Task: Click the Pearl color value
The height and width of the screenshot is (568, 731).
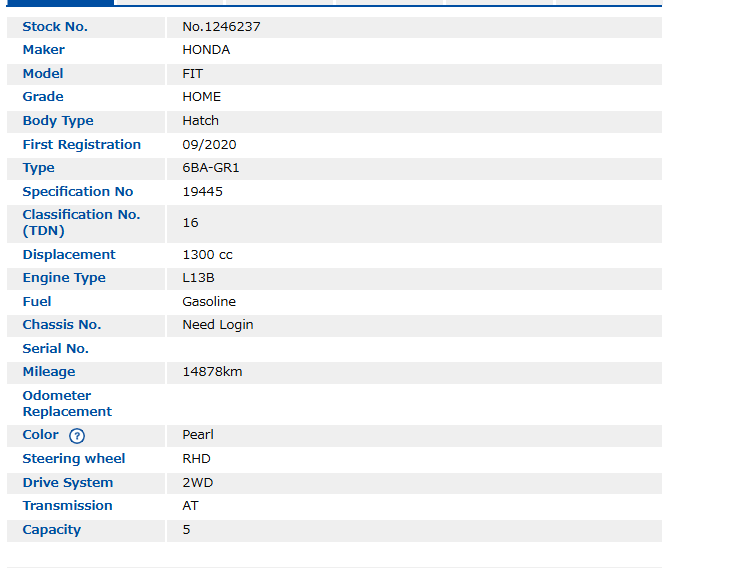Action: (x=198, y=435)
